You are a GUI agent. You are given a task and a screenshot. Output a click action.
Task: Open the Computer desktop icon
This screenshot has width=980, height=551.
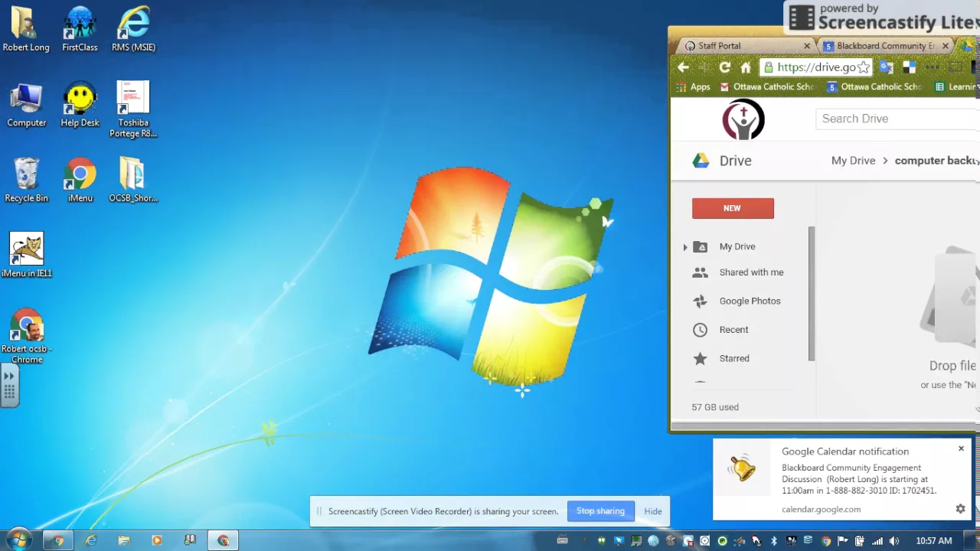26,105
